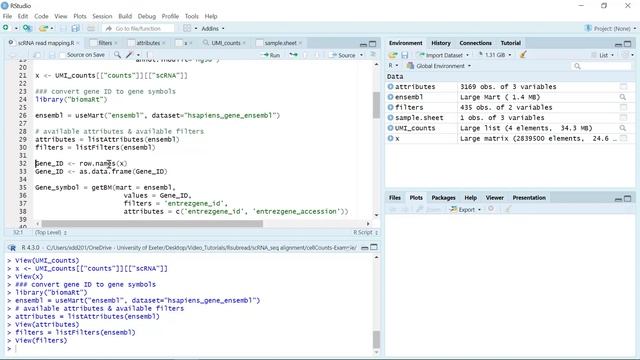Open the Addins dropdown
The width and height of the screenshot is (640, 360).
click(x=213, y=29)
